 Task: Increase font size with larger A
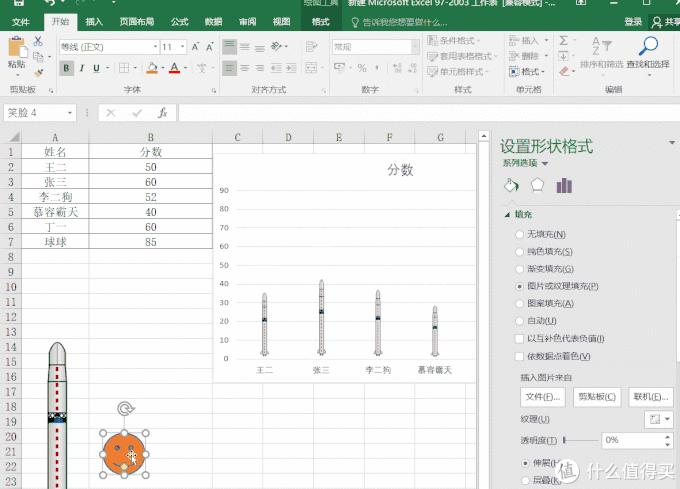click(x=196, y=47)
